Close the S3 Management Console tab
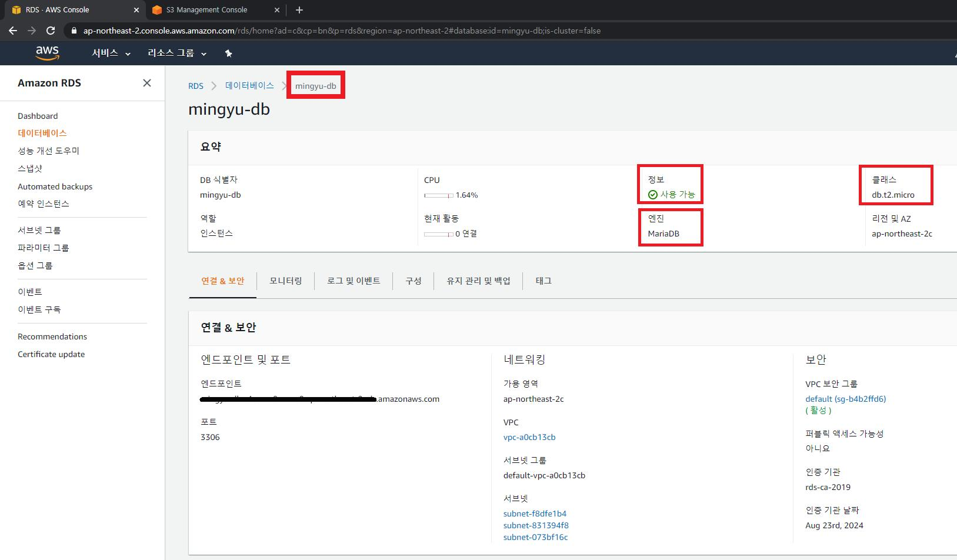The height and width of the screenshot is (560, 957). [277, 10]
